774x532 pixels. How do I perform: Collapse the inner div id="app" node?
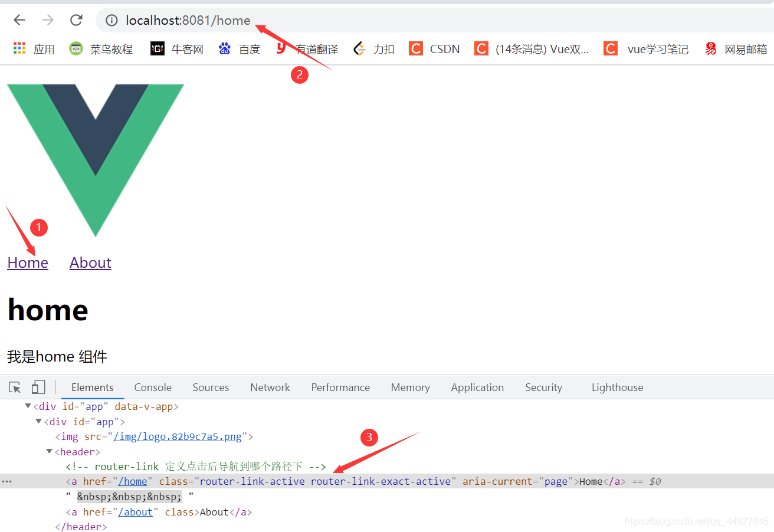tap(38, 421)
